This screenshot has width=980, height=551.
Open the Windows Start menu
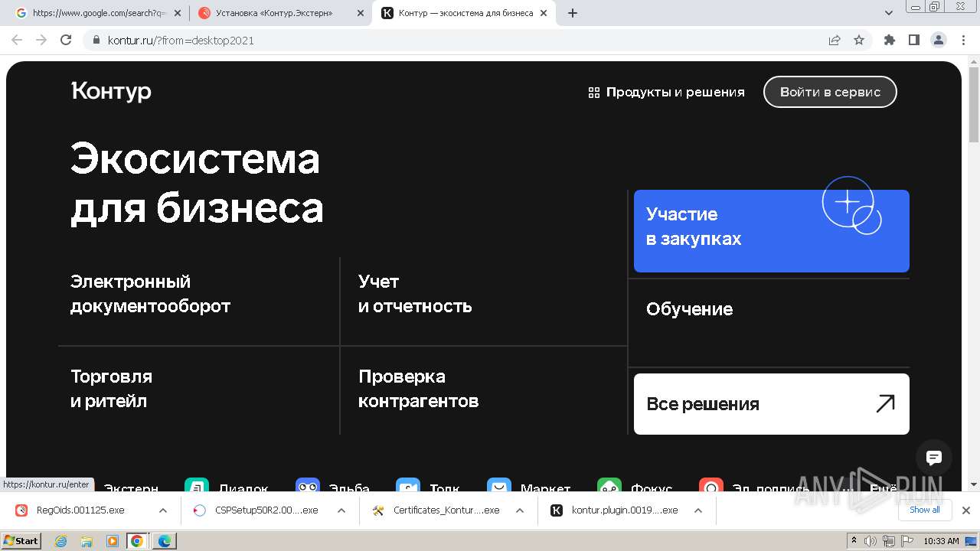(x=21, y=541)
